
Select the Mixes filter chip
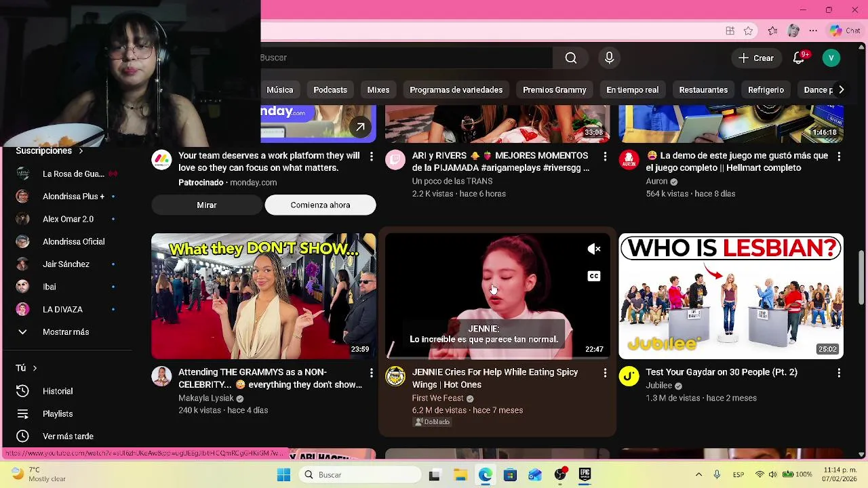point(378,89)
